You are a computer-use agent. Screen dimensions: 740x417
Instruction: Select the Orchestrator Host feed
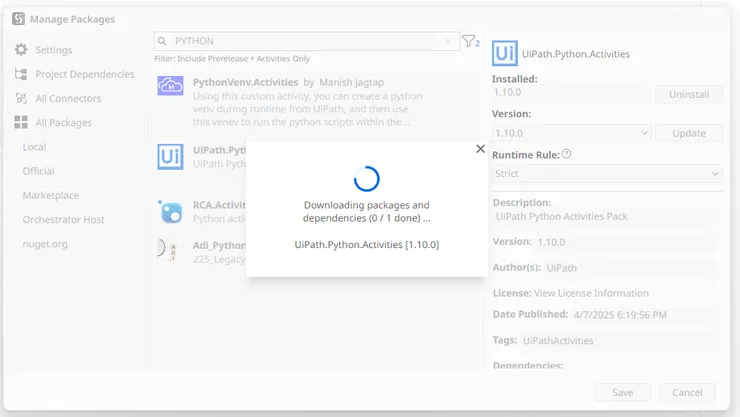(64, 219)
